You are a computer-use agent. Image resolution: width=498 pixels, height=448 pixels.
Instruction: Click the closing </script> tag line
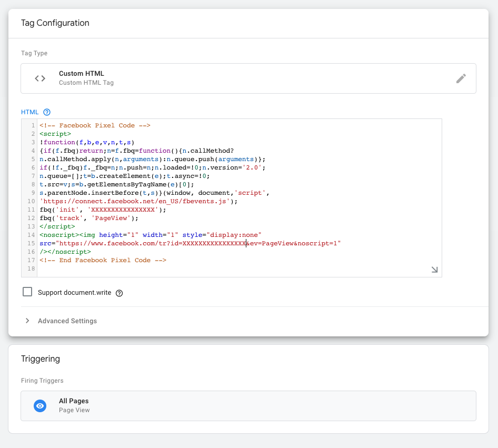[57, 227]
